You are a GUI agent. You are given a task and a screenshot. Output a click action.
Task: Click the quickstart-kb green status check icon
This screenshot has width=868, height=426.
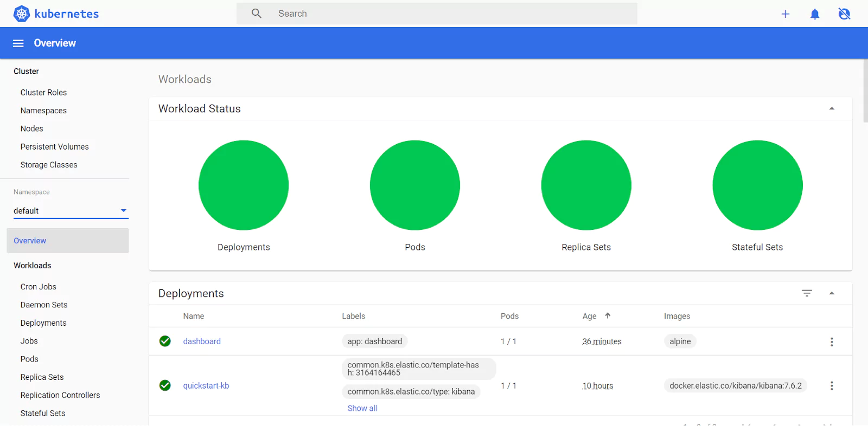(x=165, y=385)
